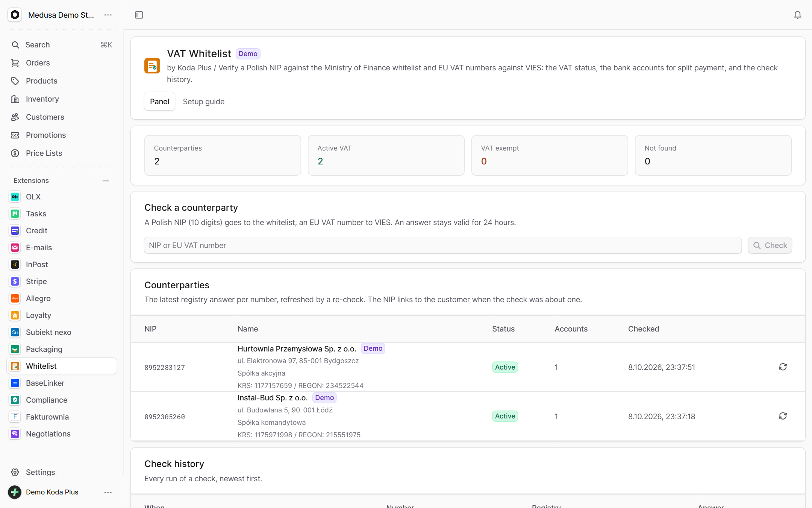Viewport: 812px width, 508px height.
Task: Open the sidebar Search box
Action: pos(62,45)
